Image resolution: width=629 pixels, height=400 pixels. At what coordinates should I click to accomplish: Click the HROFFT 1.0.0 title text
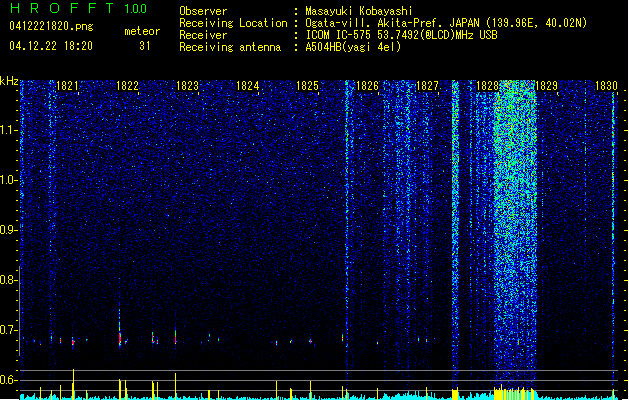78,8
